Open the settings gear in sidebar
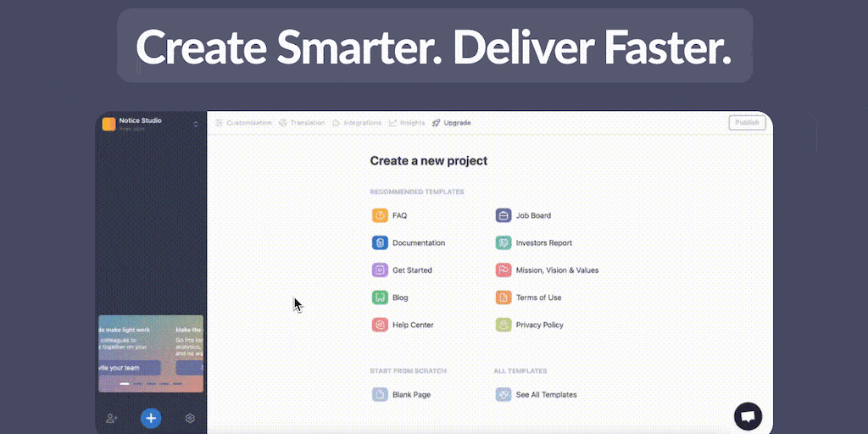 (x=190, y=418)
